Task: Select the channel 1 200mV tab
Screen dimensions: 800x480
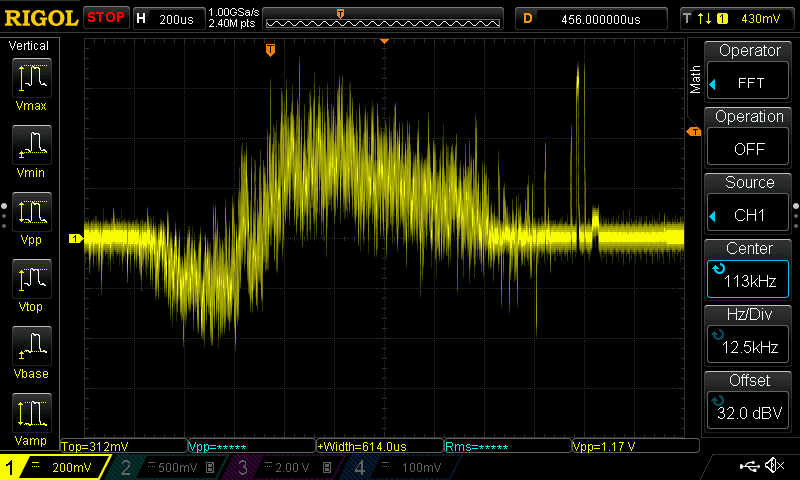Action: (54, 467)
